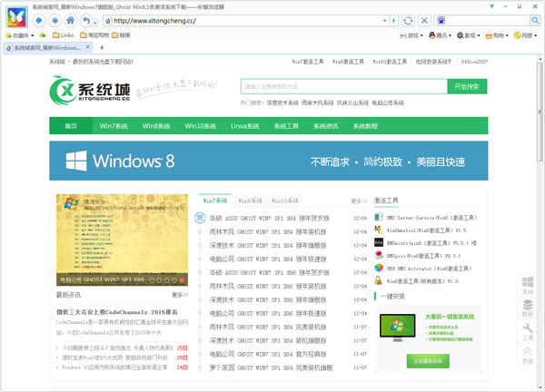Click the 系统城 site logo

pyautogui.click(x=90, y=90)
